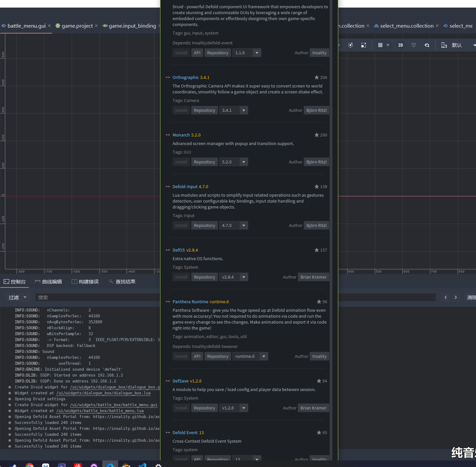Select the scale tool icon
This screenshot has height=467, width=476.
pyautogui.click(x=364, y=45)
